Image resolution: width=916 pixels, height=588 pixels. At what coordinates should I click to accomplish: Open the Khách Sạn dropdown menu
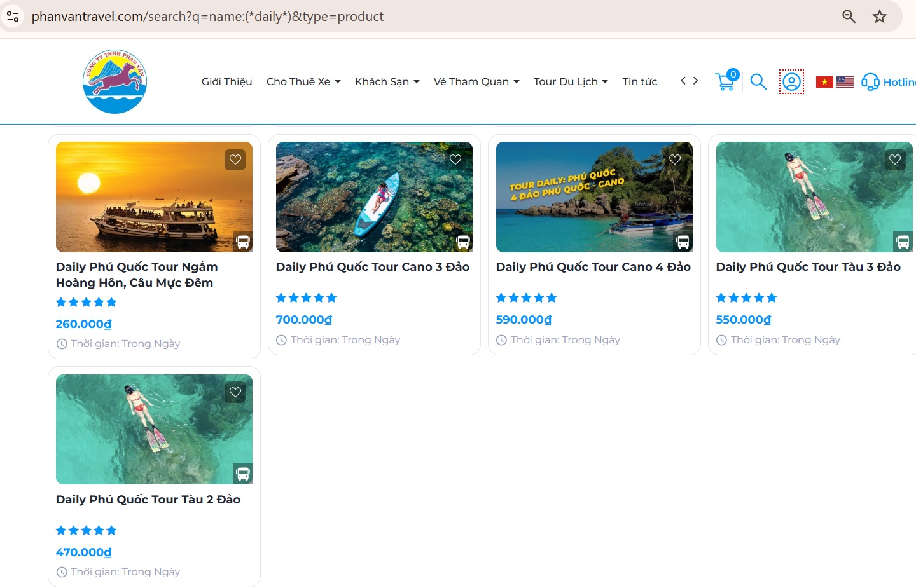coord(387,81)
